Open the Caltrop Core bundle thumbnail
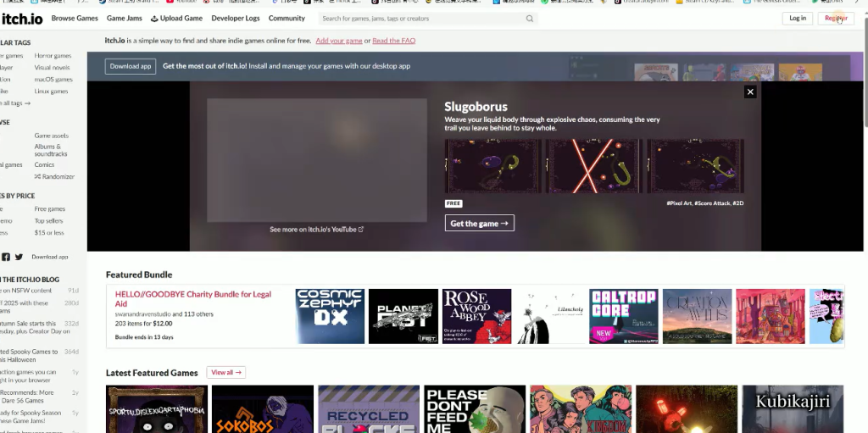Image resolution: width=868 pixels, height=433 pixels. coord(623,316)
